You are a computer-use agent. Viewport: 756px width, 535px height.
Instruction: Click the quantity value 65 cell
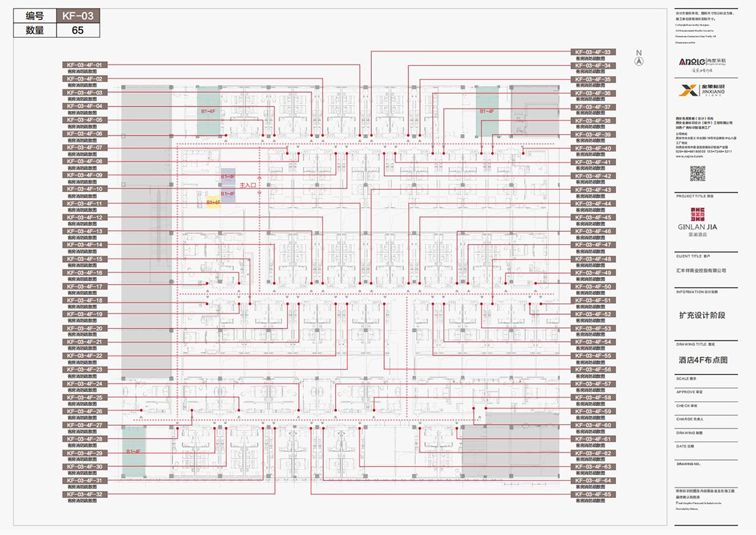point(77,30)
